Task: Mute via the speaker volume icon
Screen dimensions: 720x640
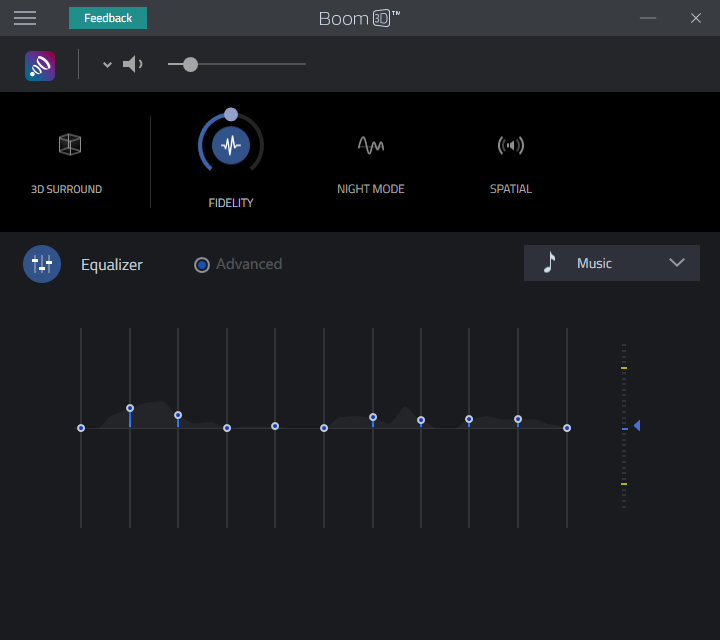Action: click(x=133, y=64)
